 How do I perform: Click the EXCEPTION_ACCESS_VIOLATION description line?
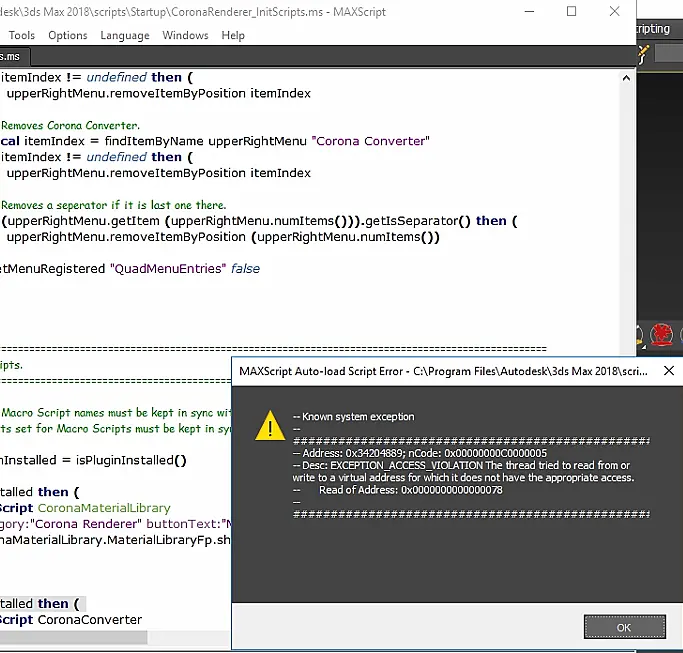click(x=463, y=471)
